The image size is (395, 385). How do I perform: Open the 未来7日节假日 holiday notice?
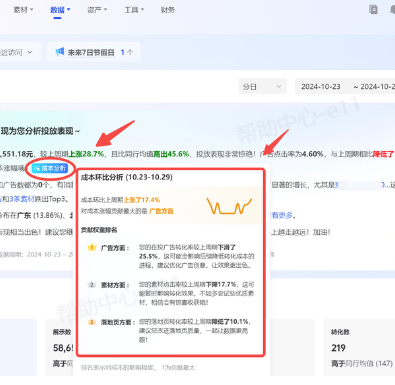pos(94,52)
